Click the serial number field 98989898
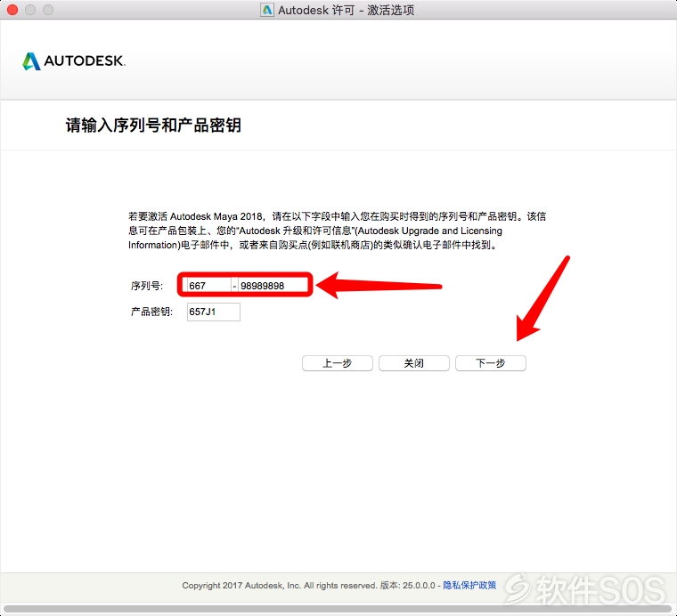 [x=273, y=286]
